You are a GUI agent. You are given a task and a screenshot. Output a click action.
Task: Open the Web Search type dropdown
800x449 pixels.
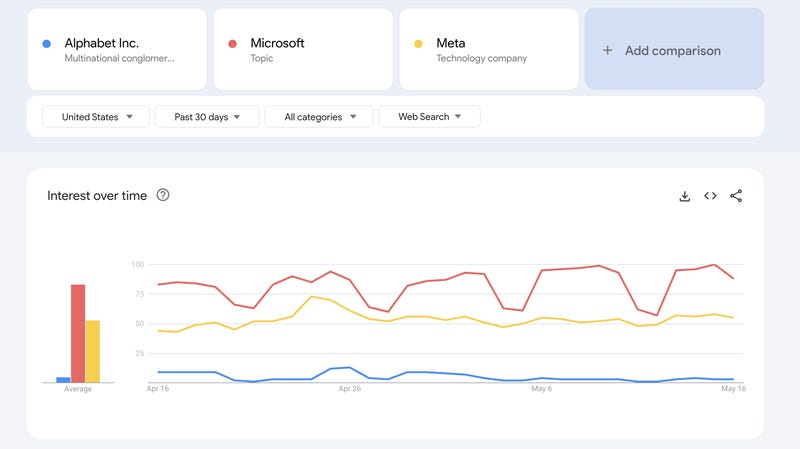point(429,117)
